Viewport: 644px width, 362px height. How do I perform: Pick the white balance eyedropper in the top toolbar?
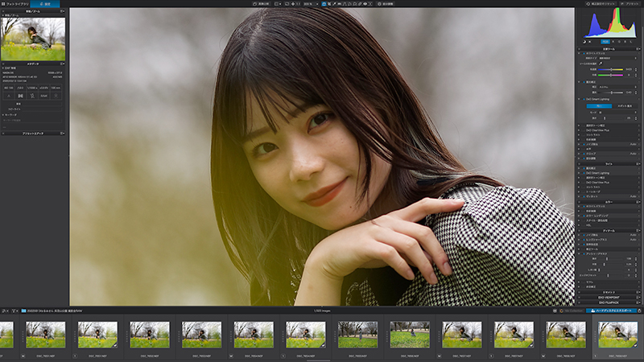coord(334,4)
